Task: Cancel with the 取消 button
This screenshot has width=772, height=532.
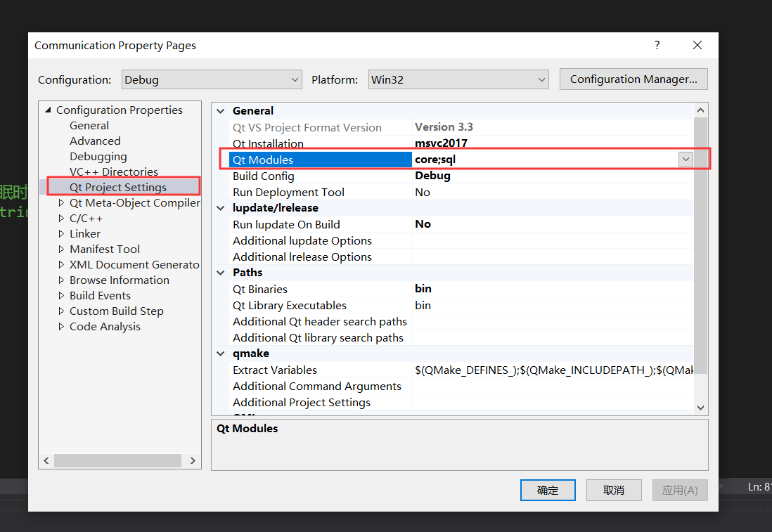Action: pyautogui.click(x=614, y=490)
